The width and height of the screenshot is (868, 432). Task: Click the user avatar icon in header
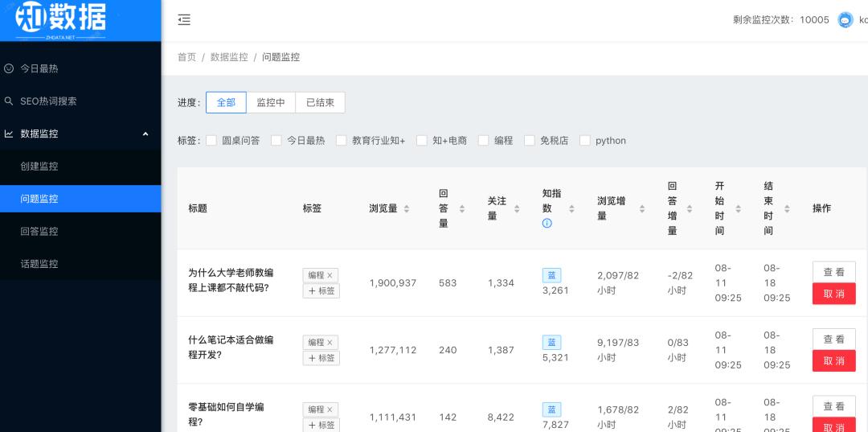coord(845,20)
